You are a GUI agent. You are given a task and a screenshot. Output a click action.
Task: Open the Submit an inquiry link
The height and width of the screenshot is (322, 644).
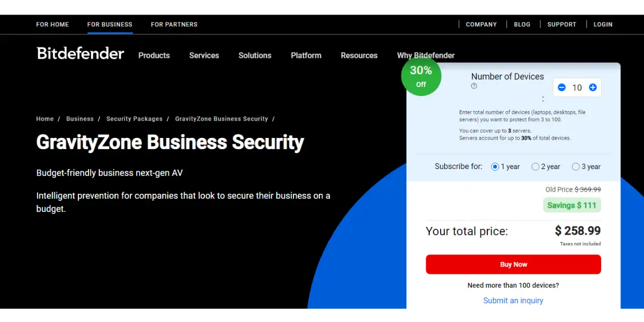pos(513,301)
